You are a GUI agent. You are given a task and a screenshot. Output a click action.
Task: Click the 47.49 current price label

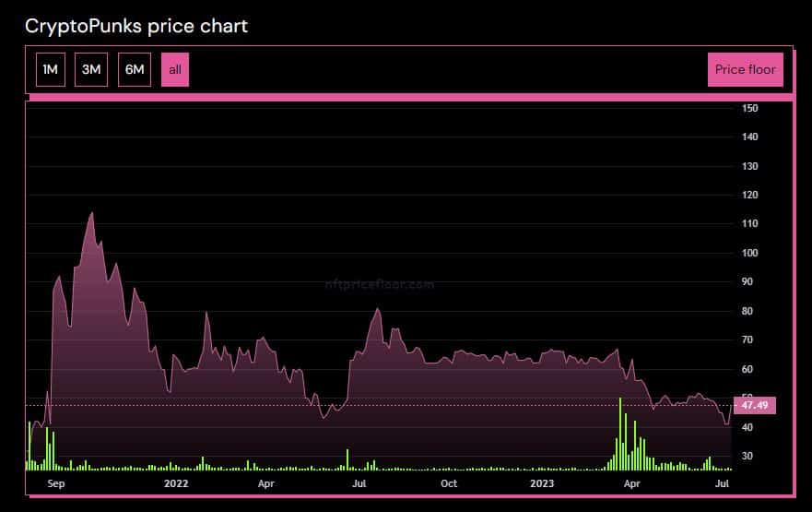755,405
